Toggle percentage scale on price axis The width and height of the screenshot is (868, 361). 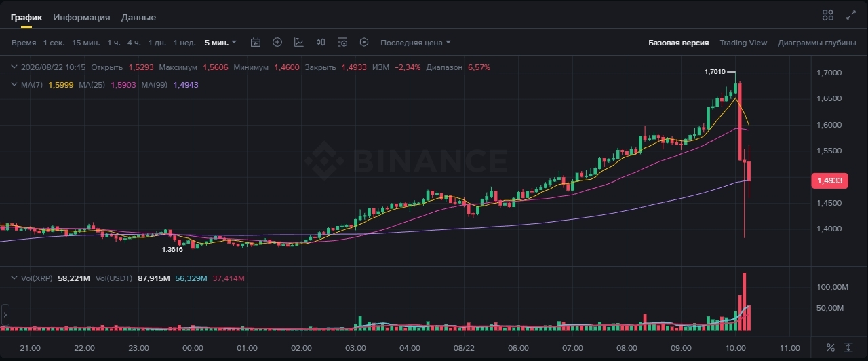[831, 347]
